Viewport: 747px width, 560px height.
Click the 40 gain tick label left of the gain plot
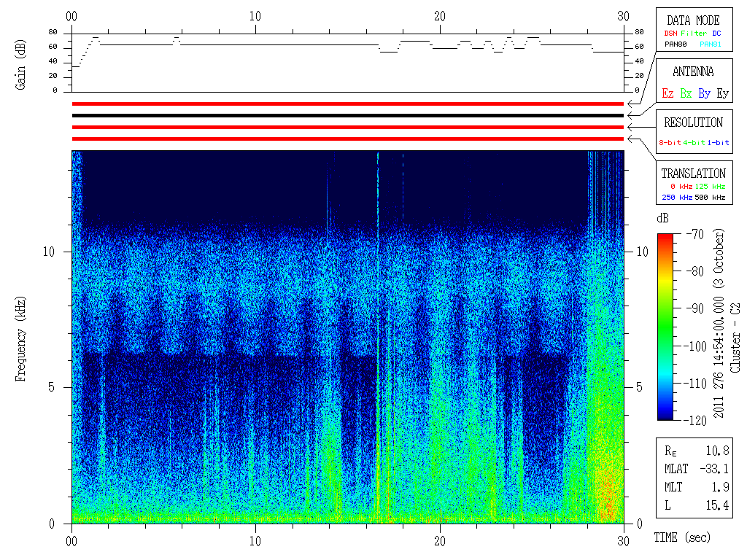[53, 61]
